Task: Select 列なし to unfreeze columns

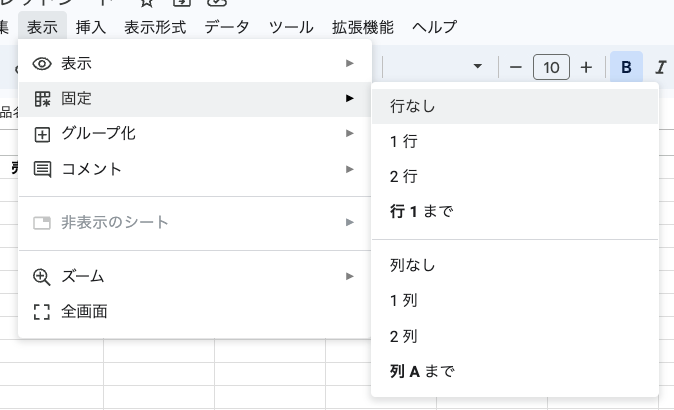Action: pyautogui.click(x=413, y=265)
